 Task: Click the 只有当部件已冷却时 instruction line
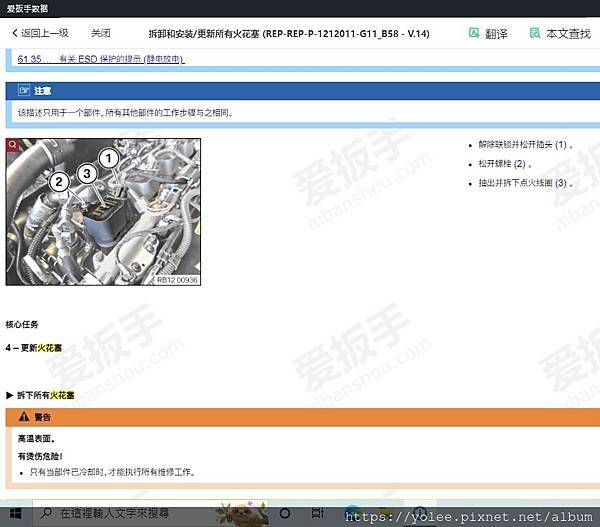[x=113, y=472]
